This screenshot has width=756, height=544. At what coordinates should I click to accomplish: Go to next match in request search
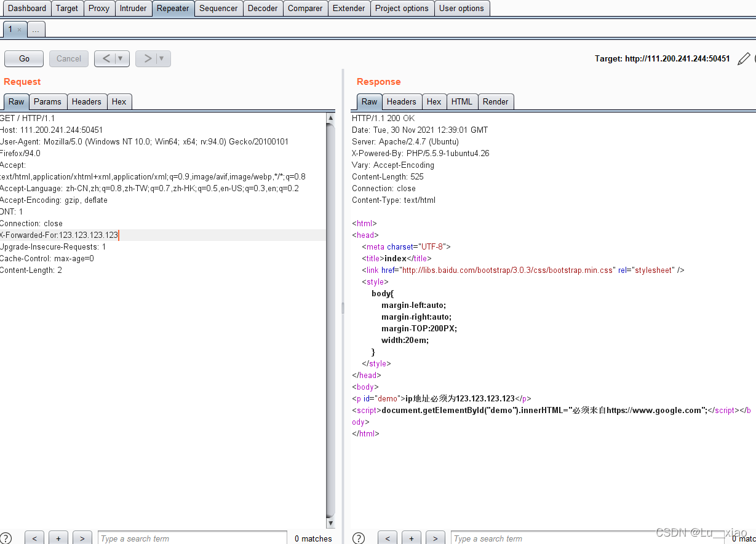pyautogui.click(x=82, y=538)
